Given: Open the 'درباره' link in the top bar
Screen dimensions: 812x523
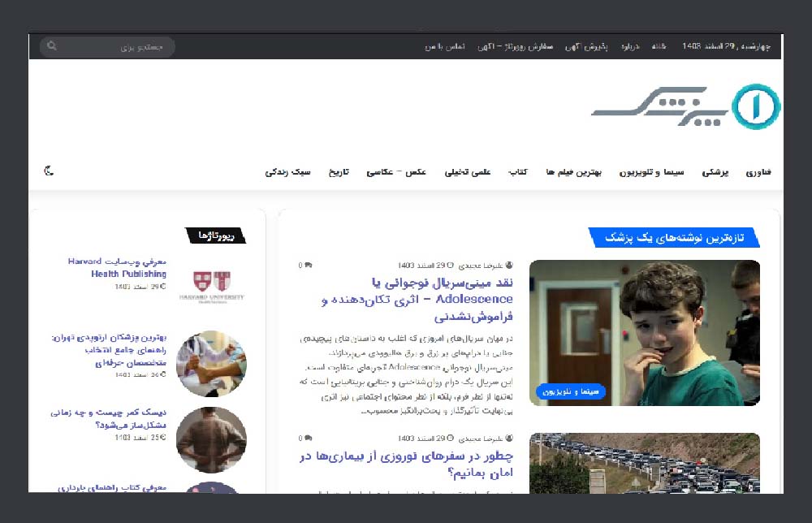Looking at the screenshot, I should coord(630,46).
